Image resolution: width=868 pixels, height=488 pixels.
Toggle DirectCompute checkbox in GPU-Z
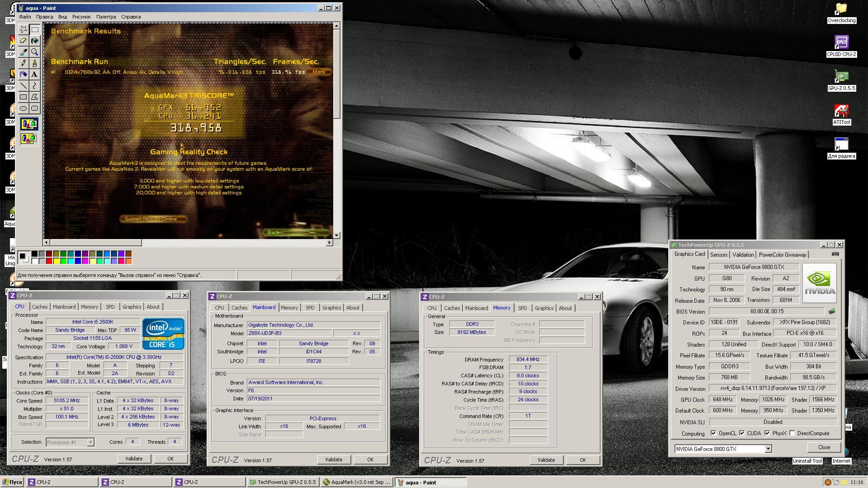(x=792, y=433)
